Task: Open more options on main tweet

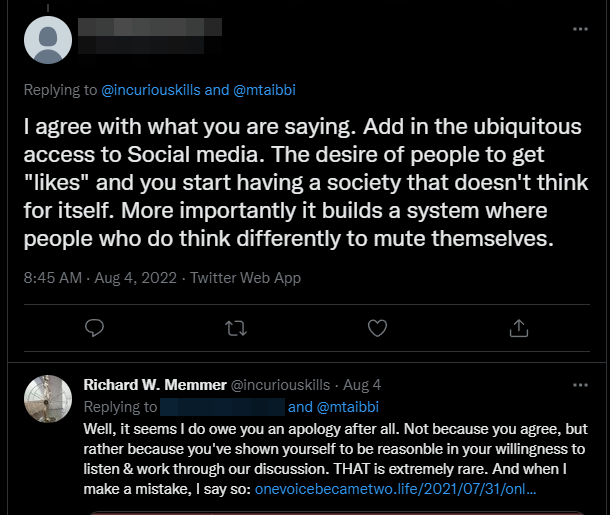Action: [x=580, y=30]
